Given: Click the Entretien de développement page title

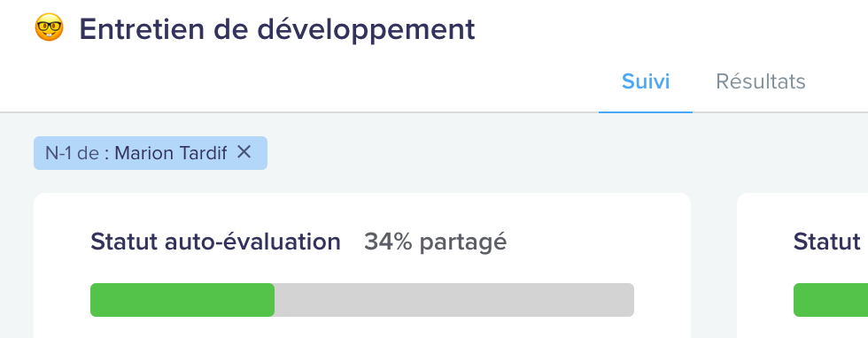Looking at the screenshot, I should pos(277,29).
